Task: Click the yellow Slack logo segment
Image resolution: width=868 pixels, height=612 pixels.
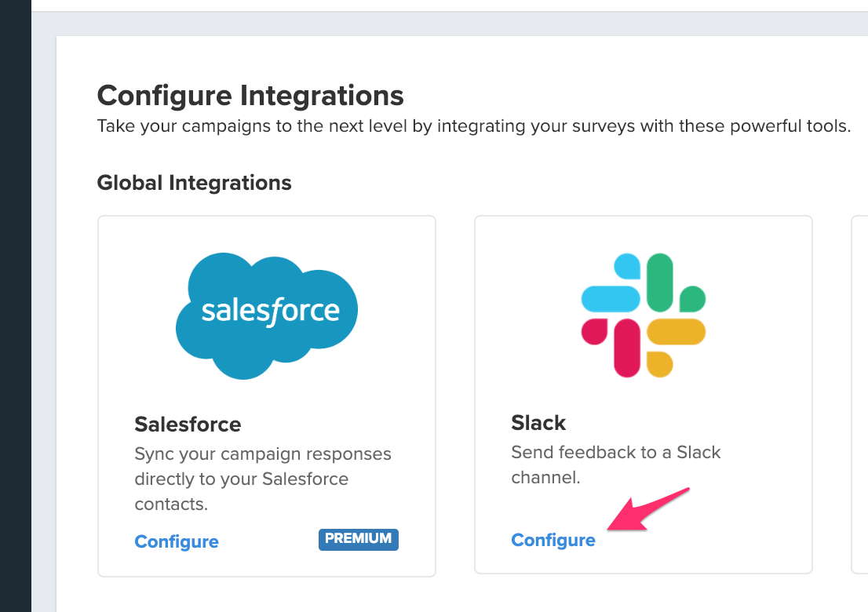Action: (675, 331)
